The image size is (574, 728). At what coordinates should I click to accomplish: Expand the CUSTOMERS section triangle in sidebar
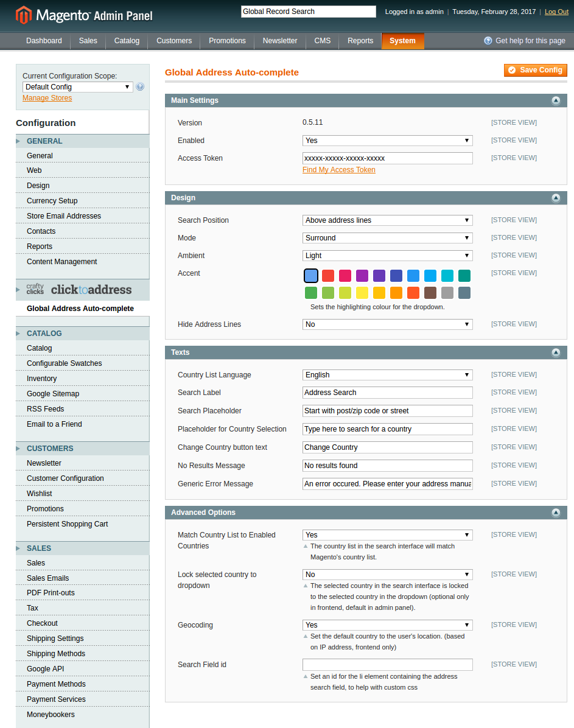[18, 449]
